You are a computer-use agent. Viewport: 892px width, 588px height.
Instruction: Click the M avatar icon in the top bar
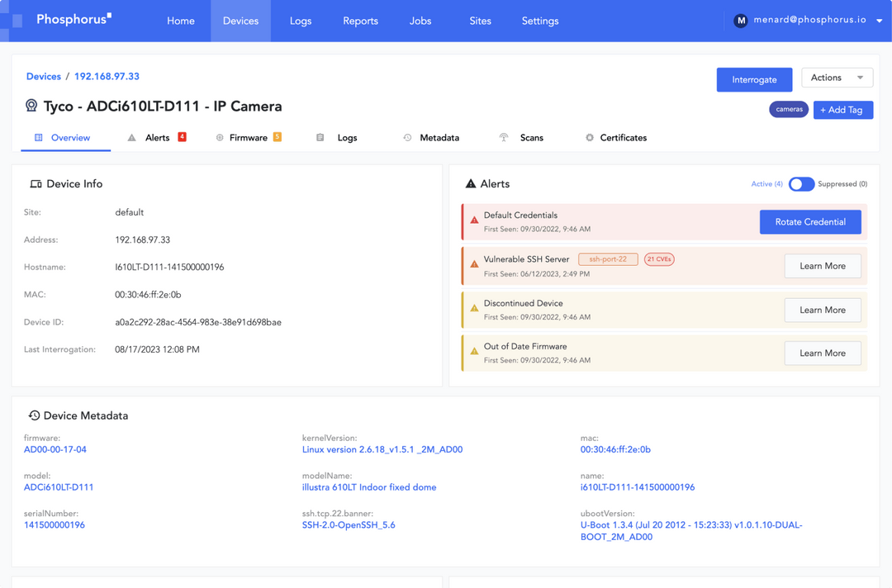pyautogui.click(x=741, y=20)
